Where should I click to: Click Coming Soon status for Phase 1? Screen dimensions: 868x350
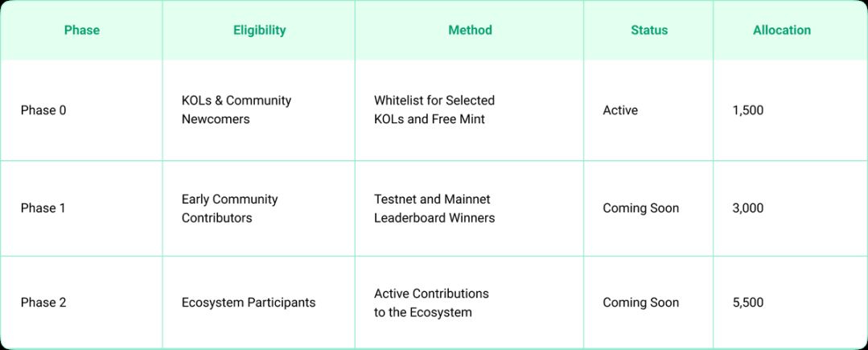[x=641, y=208]
